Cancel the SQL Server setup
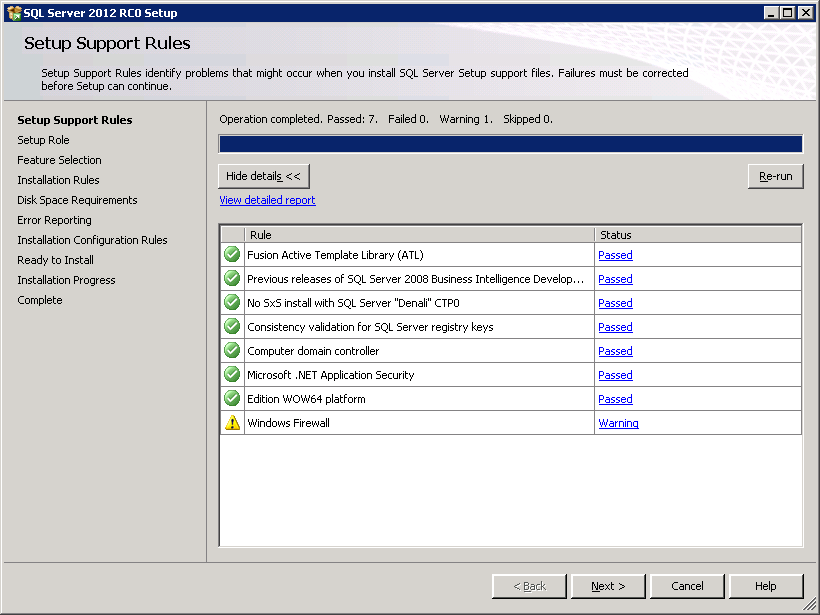 (x=687, y=586)
